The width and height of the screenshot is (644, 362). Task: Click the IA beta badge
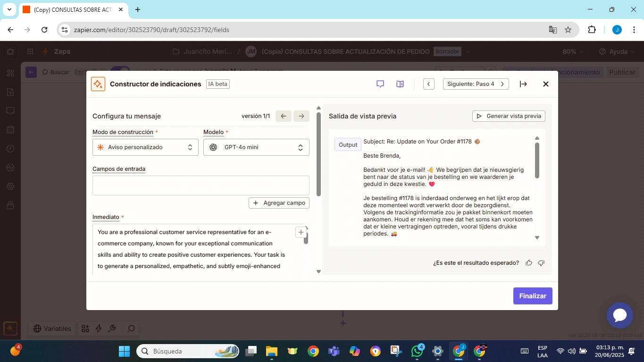[218, 84]
